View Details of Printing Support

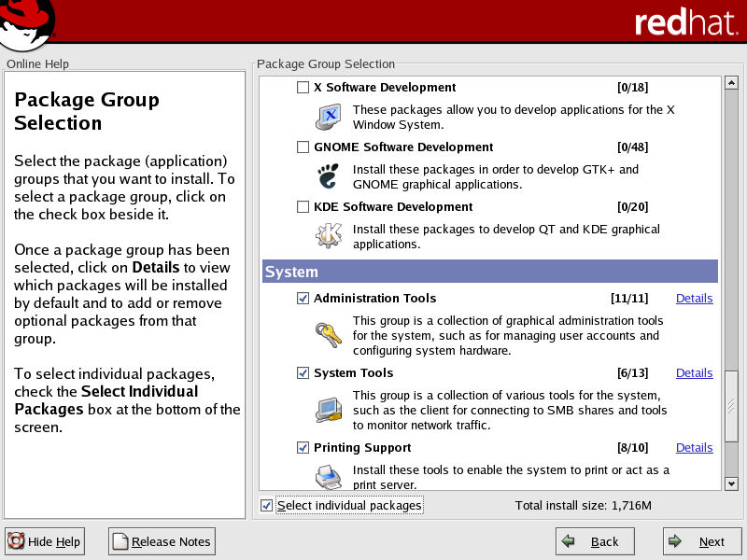(694, 448)
